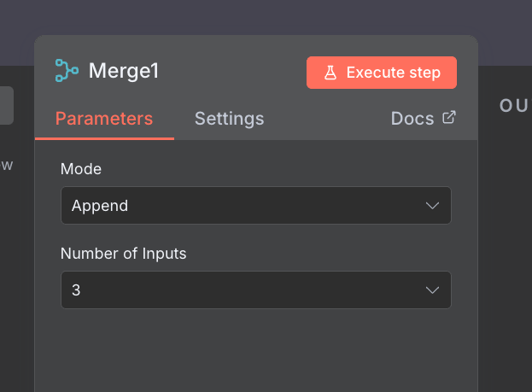Click the dark output area right of the panel
This screenshot has height=392, width=532.
(x=506, y=255)
